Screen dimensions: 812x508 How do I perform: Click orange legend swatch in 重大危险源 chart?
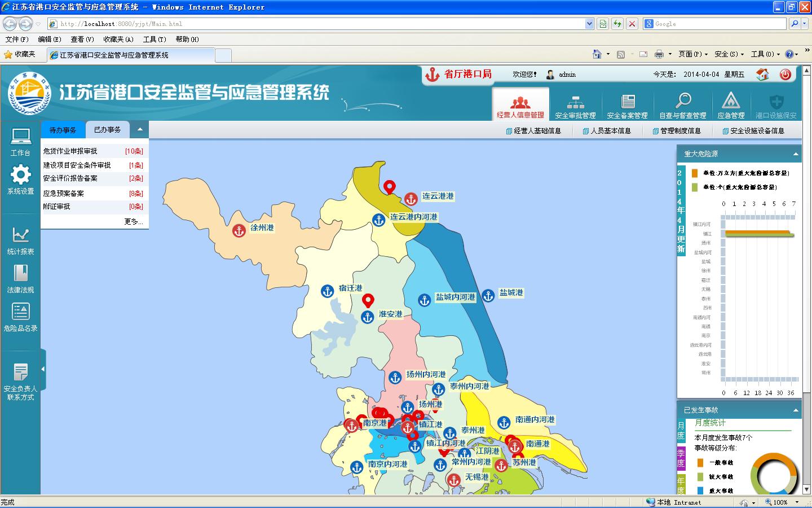click(x=695, y=173)
